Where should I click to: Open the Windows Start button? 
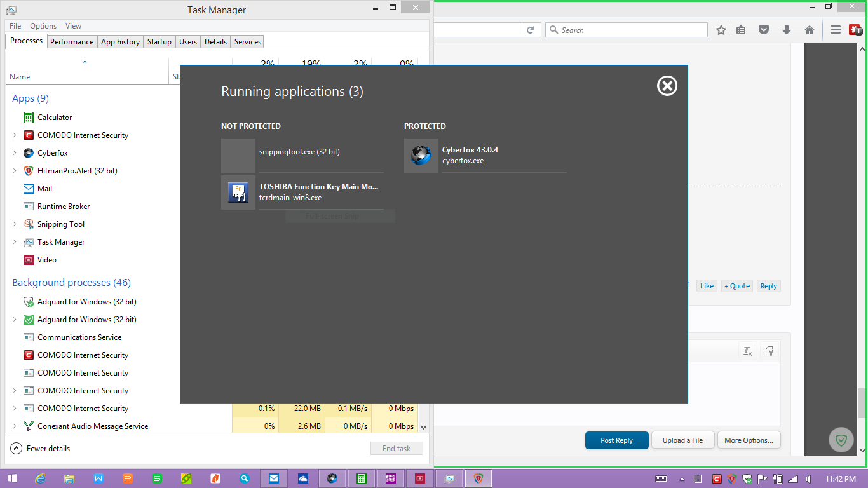12,478
